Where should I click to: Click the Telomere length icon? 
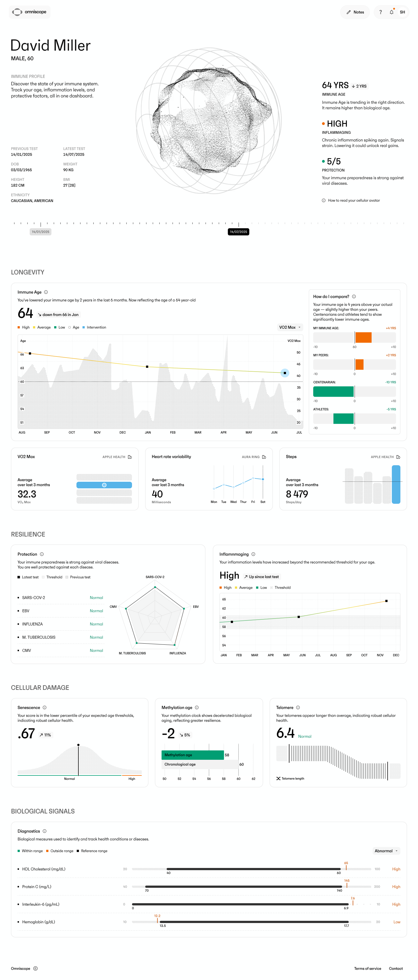(278, 779)
